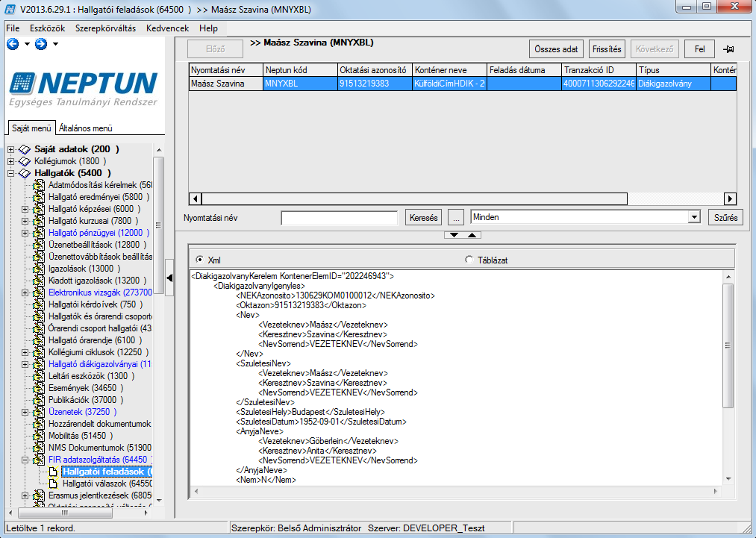Click the Adatmódosítási kérelmek folder icon

coord(39,185)
